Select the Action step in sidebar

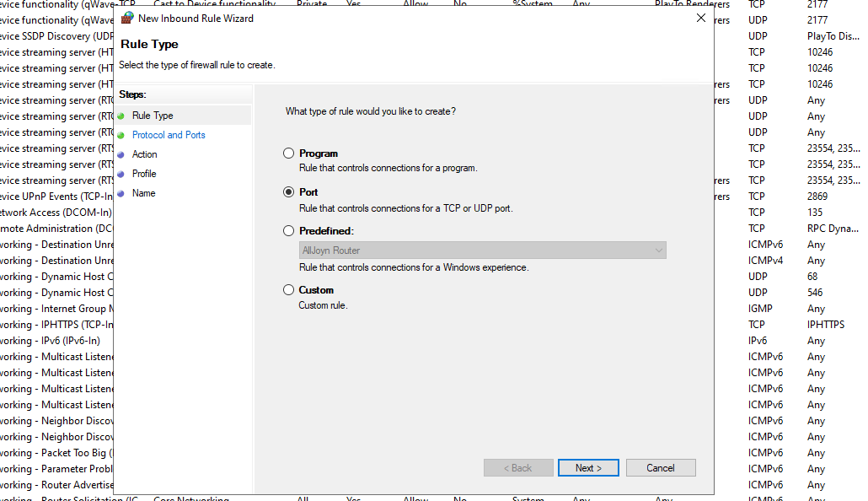click(144, 154)
